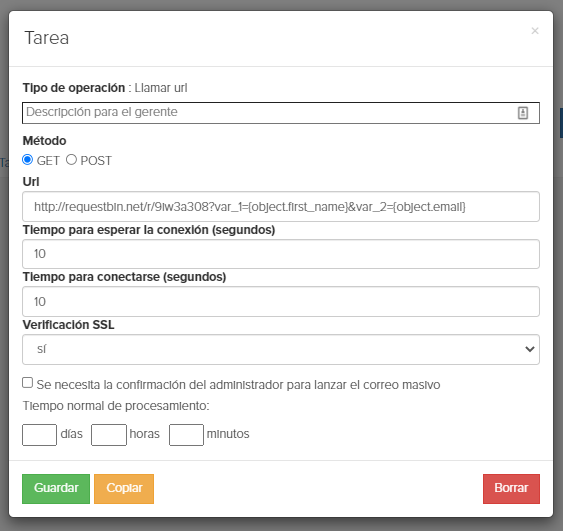Click the red Borrar button
The height and width of the screenshot is (531, 563).
[511, 489]
